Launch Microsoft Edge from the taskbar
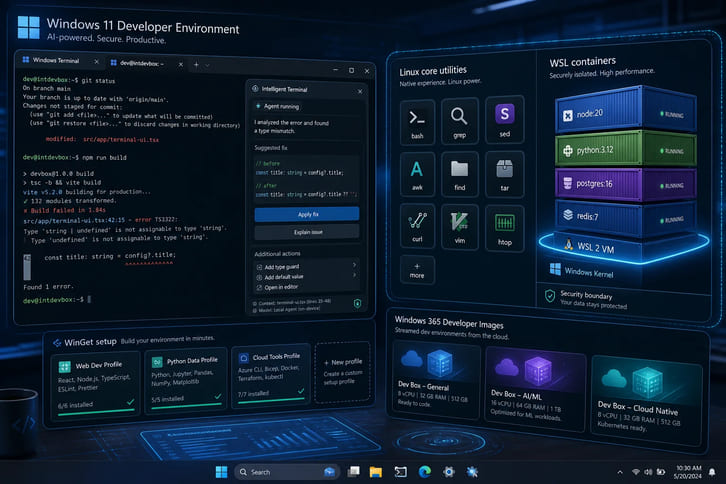The image size is (726, 484). point(424,472)
